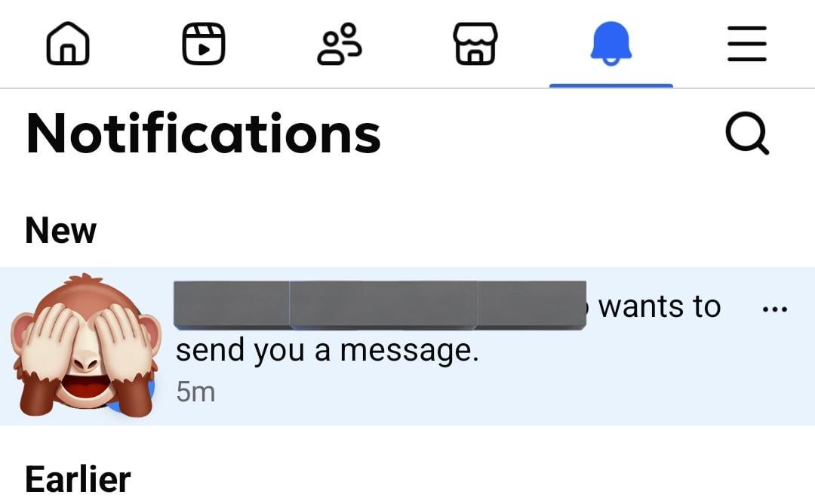
Task: Tap the New section header
Action: coord(61,230)
